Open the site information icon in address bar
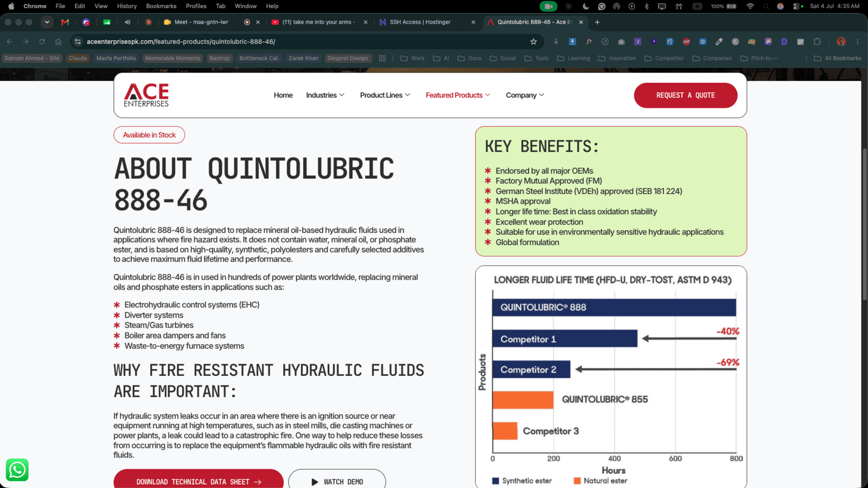This screenshot has width=868, height=488. click(x=78, y=42)
